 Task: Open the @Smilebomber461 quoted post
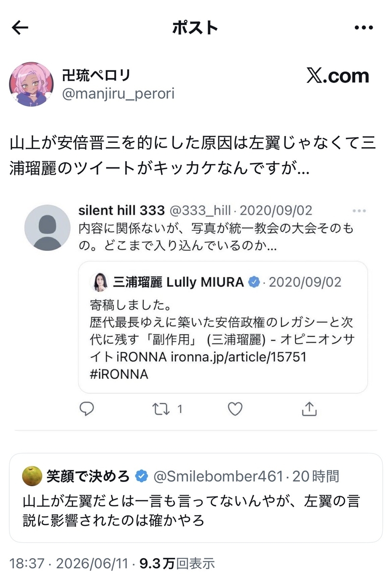click(x=196, y=498)
